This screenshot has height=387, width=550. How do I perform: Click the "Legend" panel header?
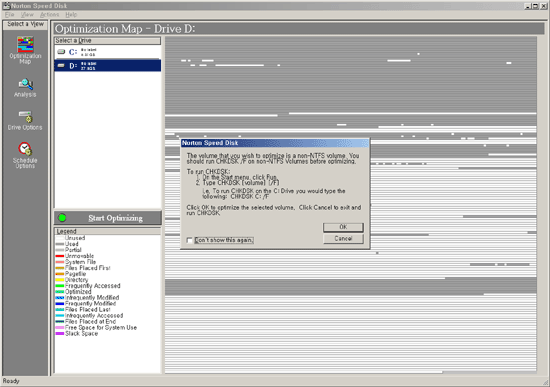point(107,231)
